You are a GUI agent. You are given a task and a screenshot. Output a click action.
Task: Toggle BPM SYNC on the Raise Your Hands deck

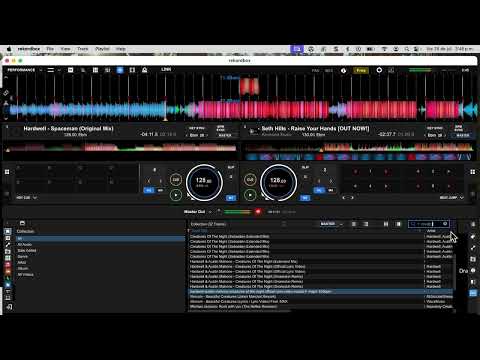point(459,128)
